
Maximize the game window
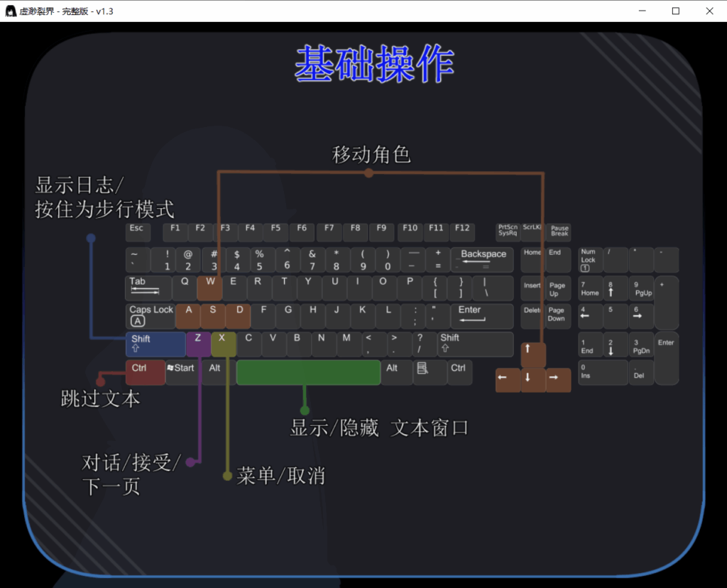point(676,11)
